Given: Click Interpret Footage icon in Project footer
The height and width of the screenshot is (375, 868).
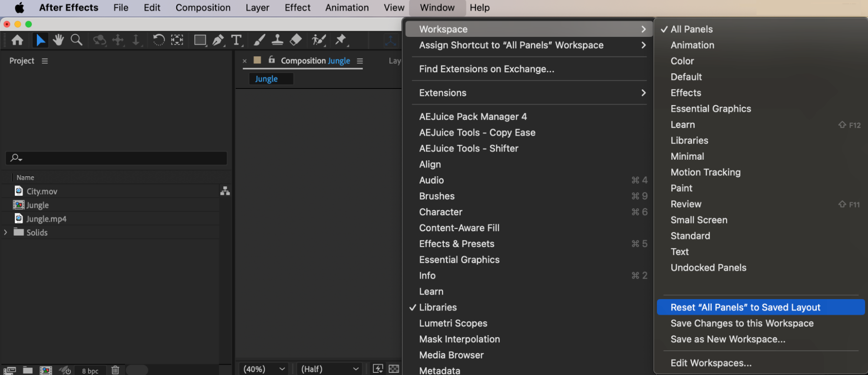Looking at the screenshot, I should tap(10, 370).
